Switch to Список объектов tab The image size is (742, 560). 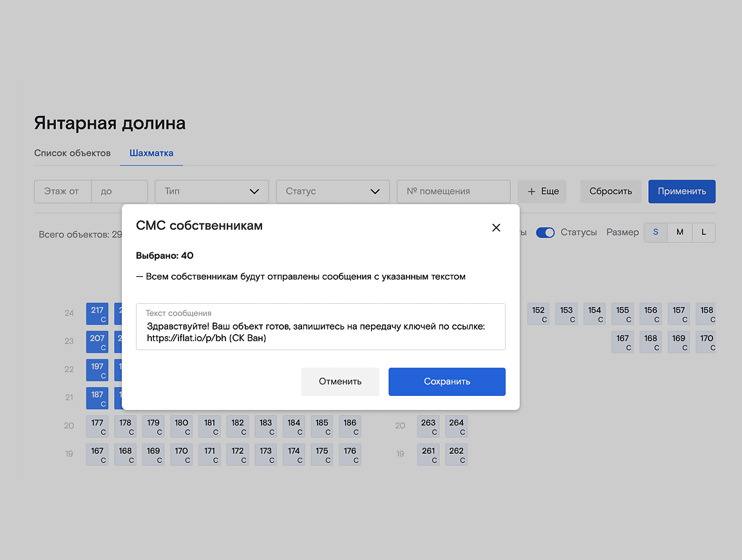tap(72, 153)
